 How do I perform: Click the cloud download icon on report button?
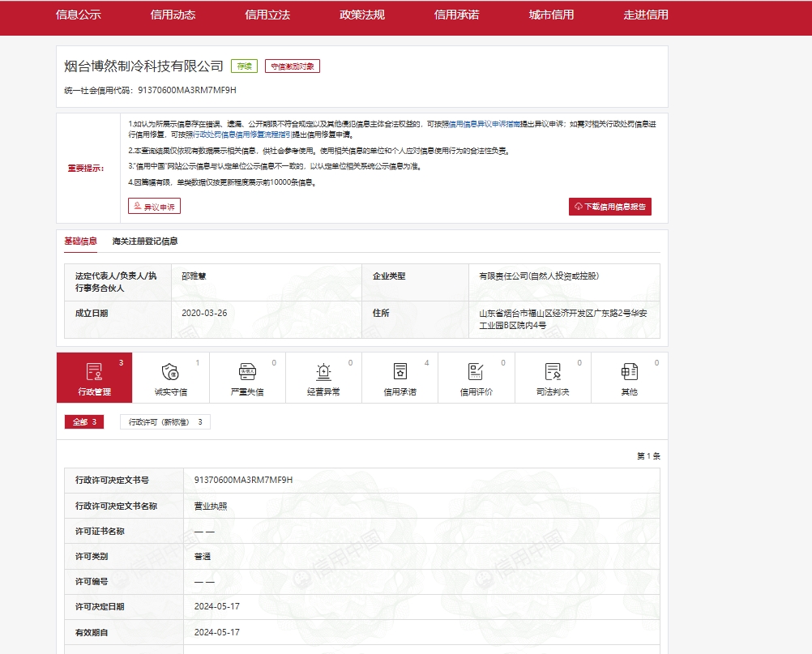(579, 207)
